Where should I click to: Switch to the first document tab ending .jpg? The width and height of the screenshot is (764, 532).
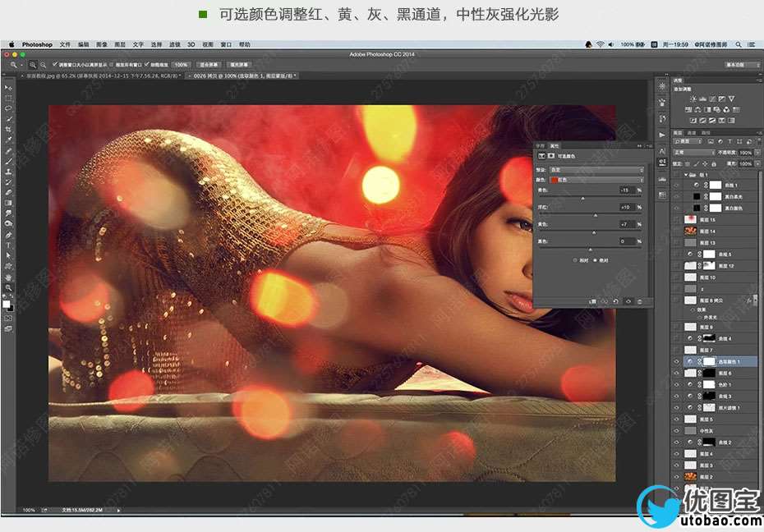(x=103, y=76)
